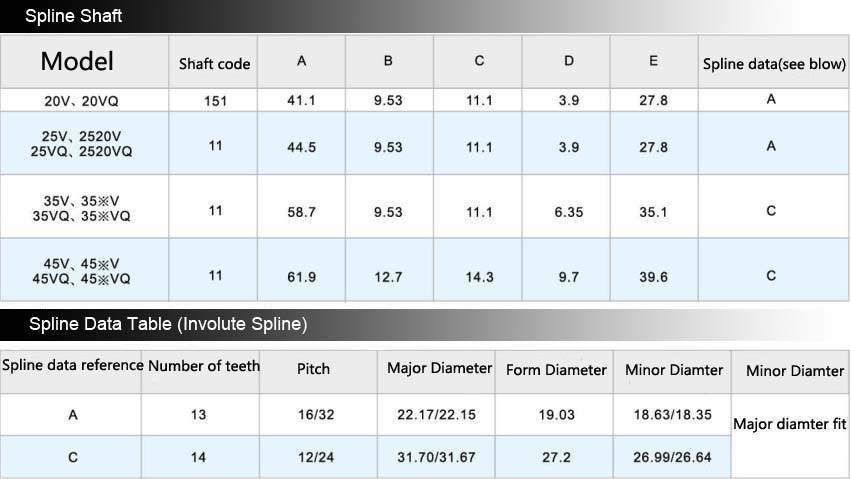The image size is (851, 479).
Task: Click the Spline data (see blow) header
Action: (x=774, y=64)
